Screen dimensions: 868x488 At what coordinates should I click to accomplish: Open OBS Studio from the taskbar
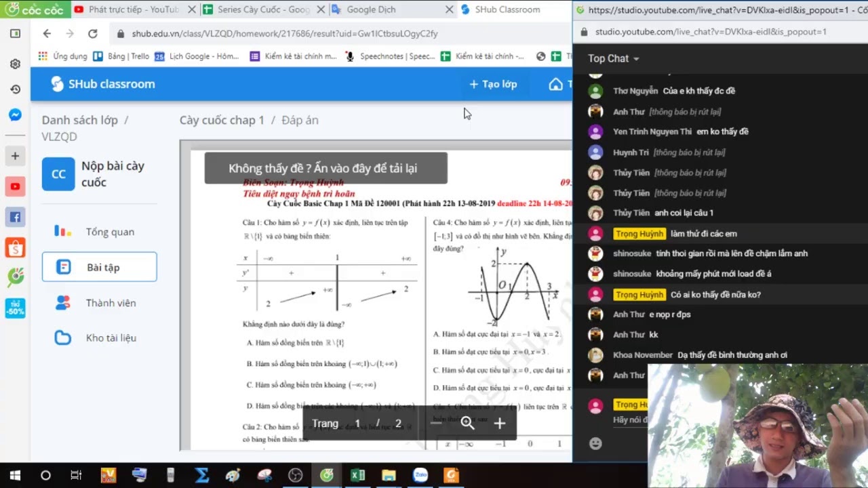tap(295, 475)
